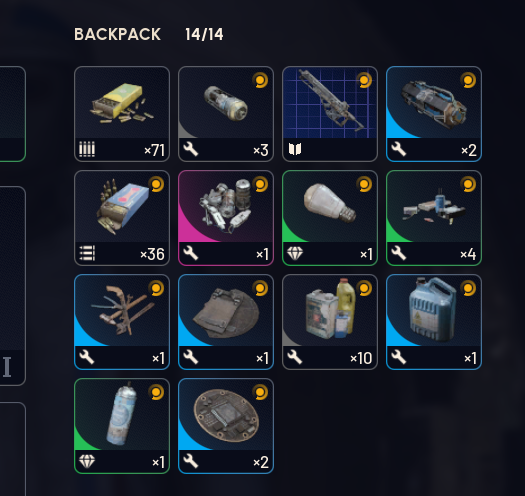Select the blue ammo box stack of 36

(122, 218)
